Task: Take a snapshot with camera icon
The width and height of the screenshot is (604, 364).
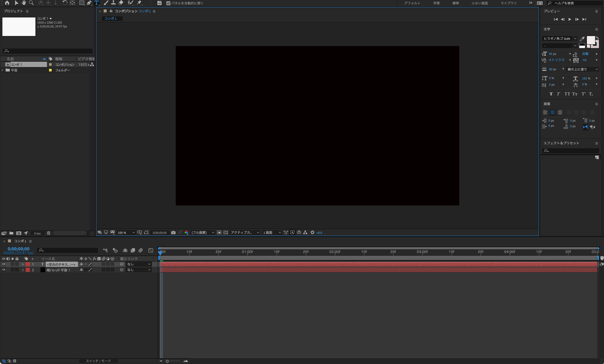Action: [173, 232]
